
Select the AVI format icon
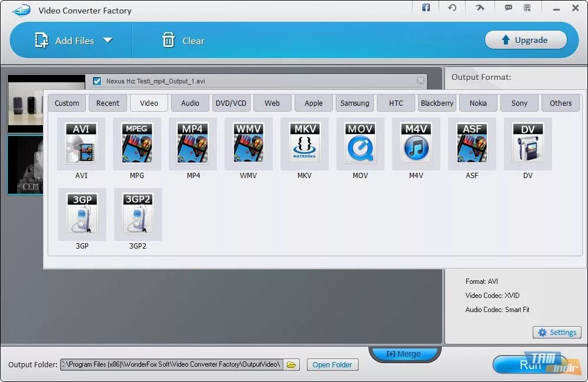(x=81, y=145)
